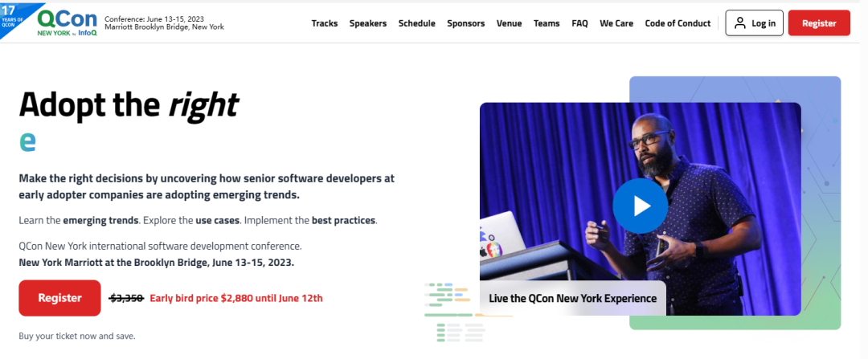
Task: Open the Teams page
Action: pos(547,23)
